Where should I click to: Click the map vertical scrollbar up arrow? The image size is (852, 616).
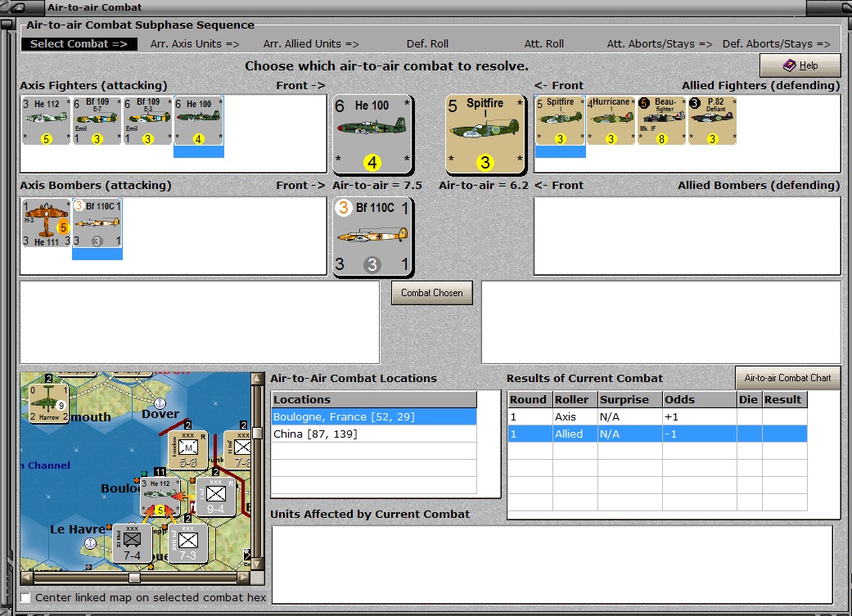coord(258,379)
